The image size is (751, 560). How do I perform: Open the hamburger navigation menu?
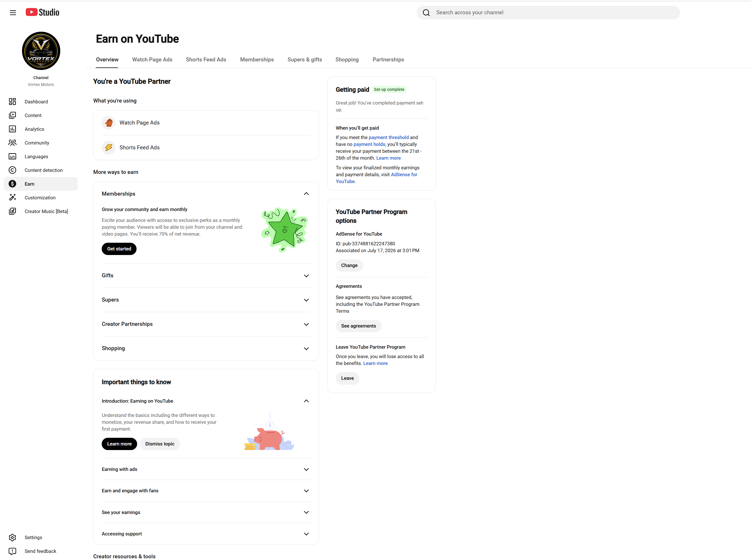point(13,13)
